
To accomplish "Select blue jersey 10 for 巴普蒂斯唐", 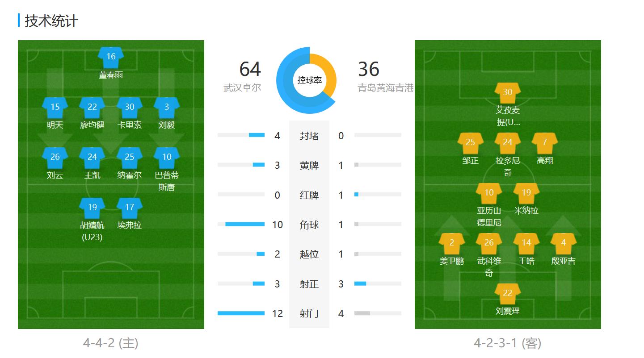I will point(167,157).
